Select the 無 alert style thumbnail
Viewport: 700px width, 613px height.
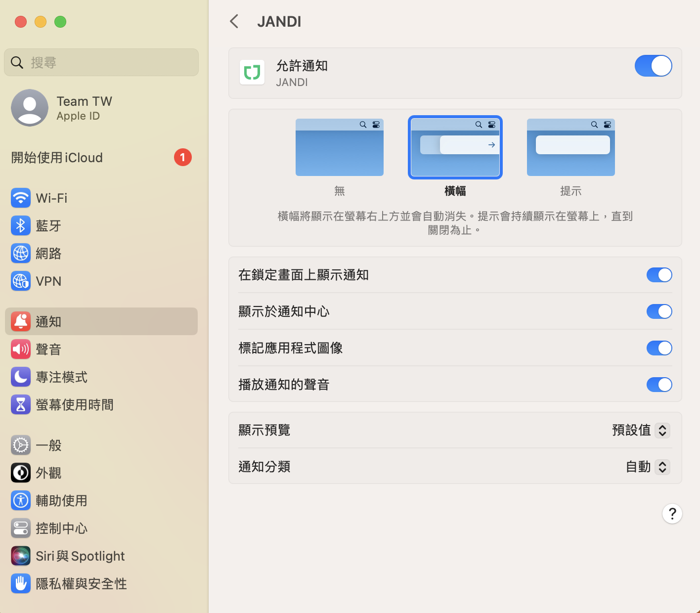(340, 147)
